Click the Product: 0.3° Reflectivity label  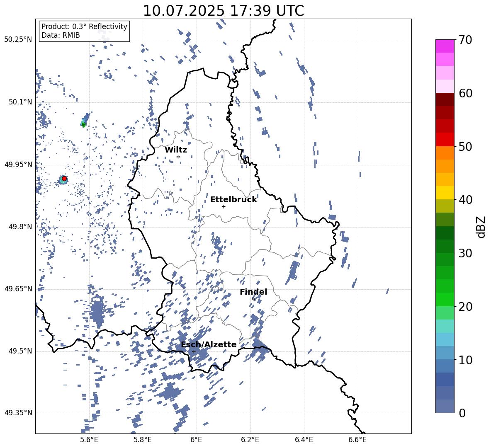(x=84, y=27)
